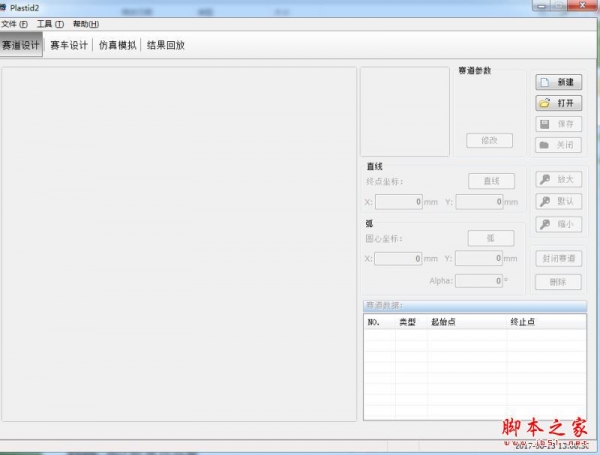Click the 关闭 close file button
Screen dimensions: 600x455
click(x=558, y=145)
